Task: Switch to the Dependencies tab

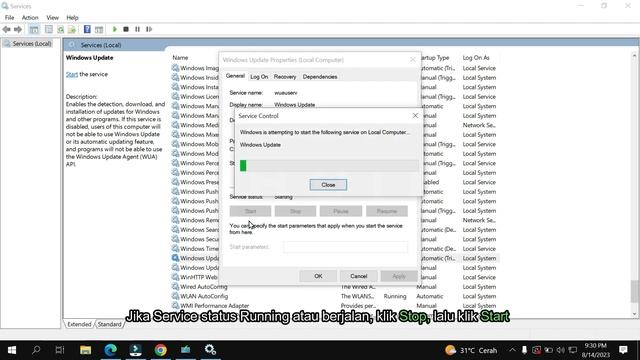Action: point(320,77)
